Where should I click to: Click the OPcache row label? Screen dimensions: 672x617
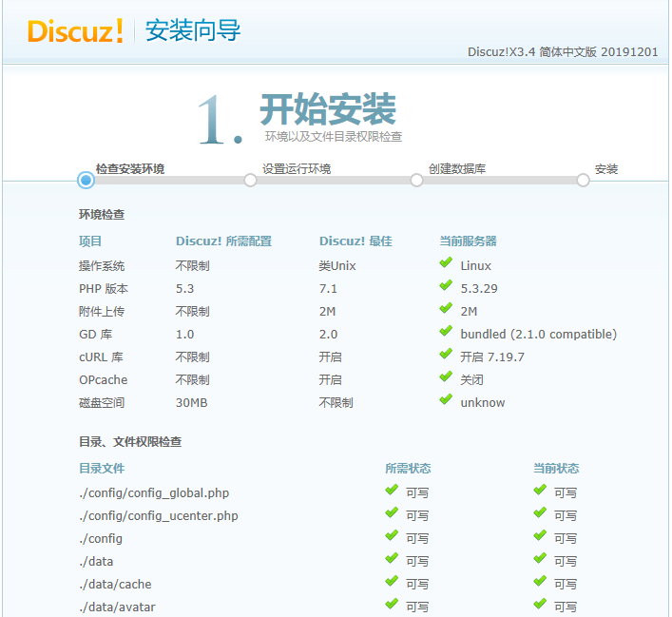click(104, 380)
